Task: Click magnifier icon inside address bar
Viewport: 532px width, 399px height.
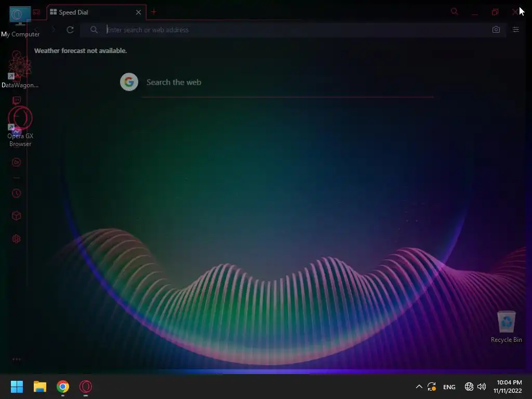Action: click(x=94, y=30)
